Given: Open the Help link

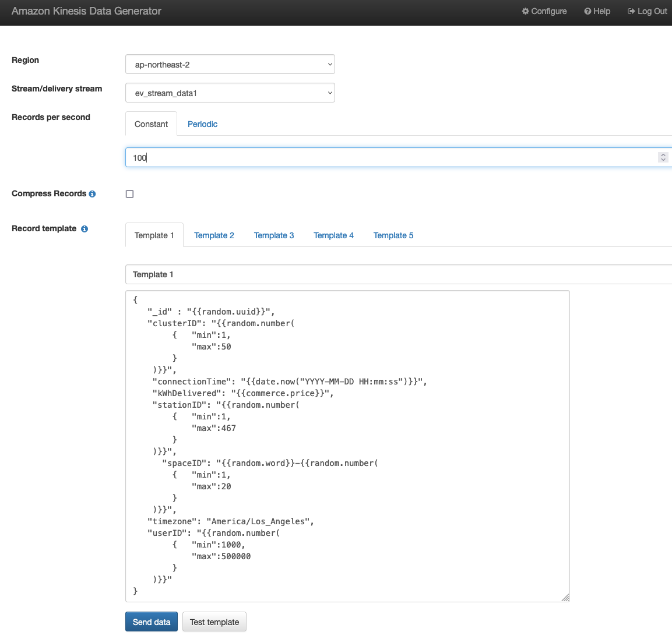Looking at the screenshot, I should 597,11.
